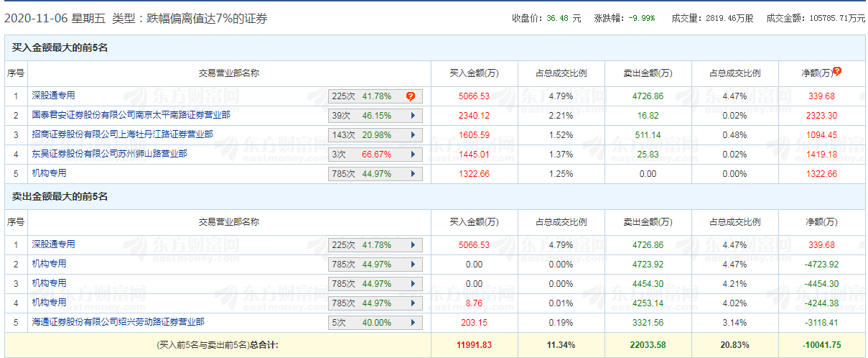Click the 买入金额最大的前5名 section header

tap(60, 48)
